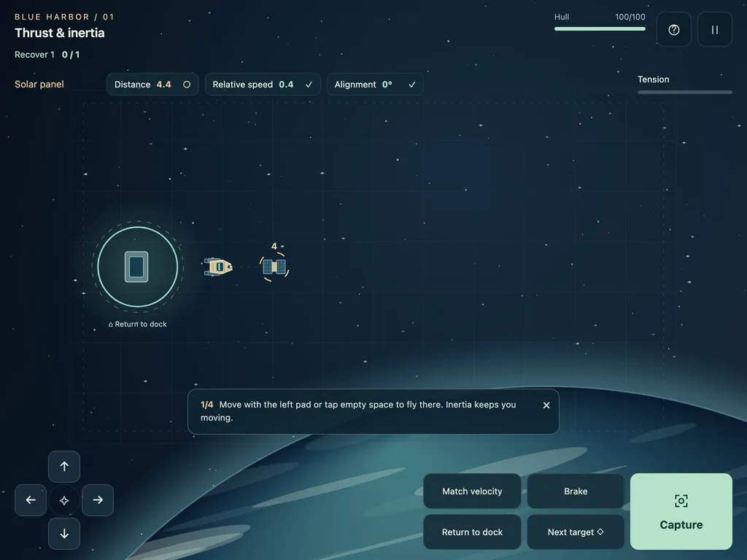Dismiss the tutorial tip with X
747x560 pixels.
click(x=546, y=405)
